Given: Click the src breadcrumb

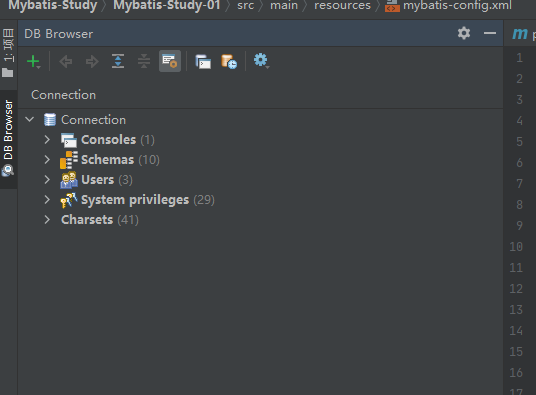Looking at the screenshot, I should click(245, 5).
